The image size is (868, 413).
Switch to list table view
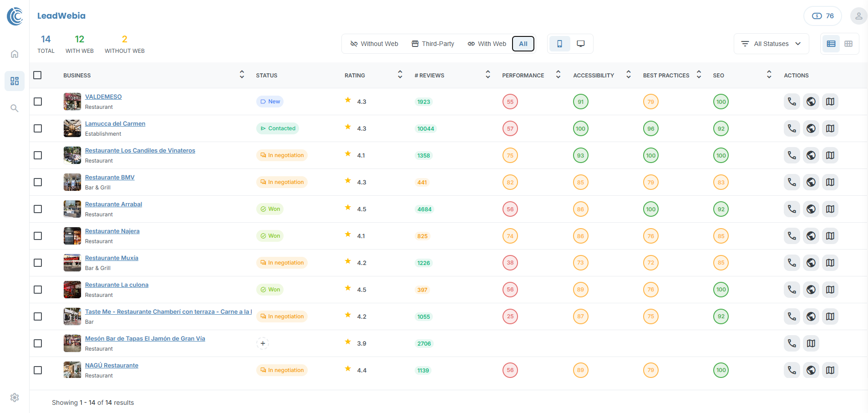[x=831, y=44]
